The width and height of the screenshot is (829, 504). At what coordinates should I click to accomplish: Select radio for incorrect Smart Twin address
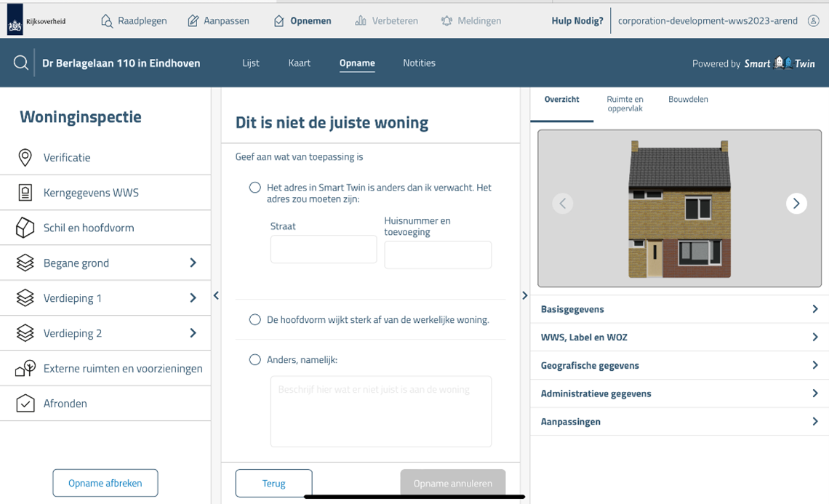255,188
